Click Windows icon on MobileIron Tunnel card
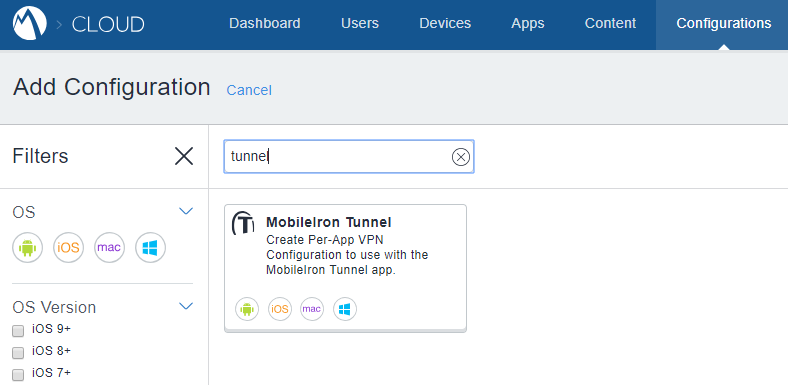 click(x=344, y=309)
